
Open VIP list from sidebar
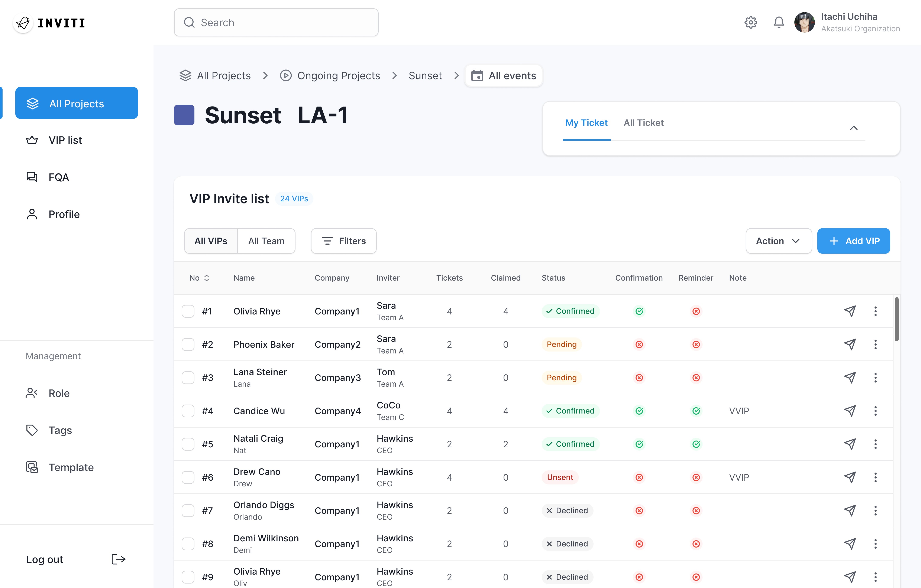65,140
